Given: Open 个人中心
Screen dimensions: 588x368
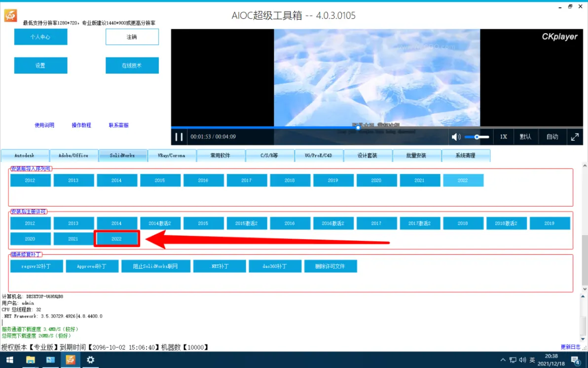Looking at the screenshot, I should coord(40,37).
